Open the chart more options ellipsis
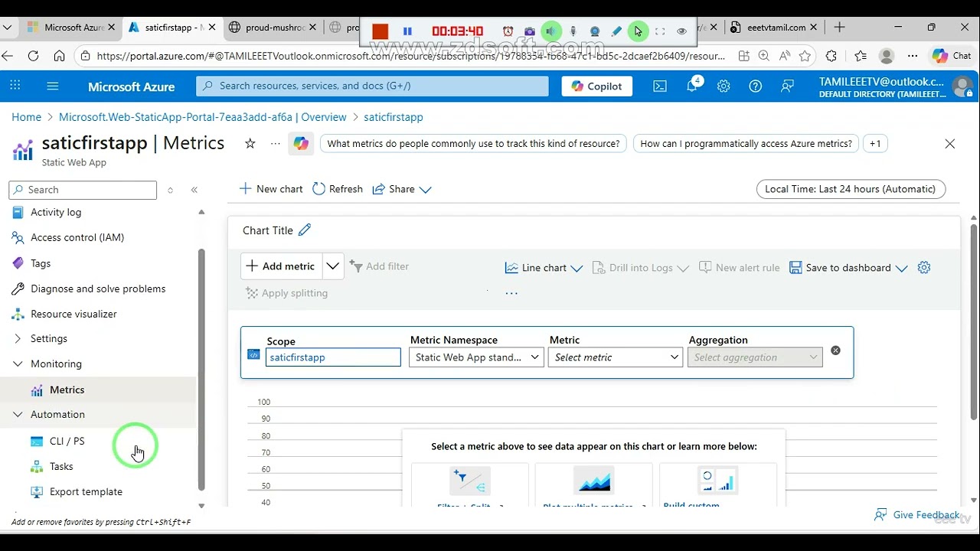980x551 pixels. (x=511, y=293)
